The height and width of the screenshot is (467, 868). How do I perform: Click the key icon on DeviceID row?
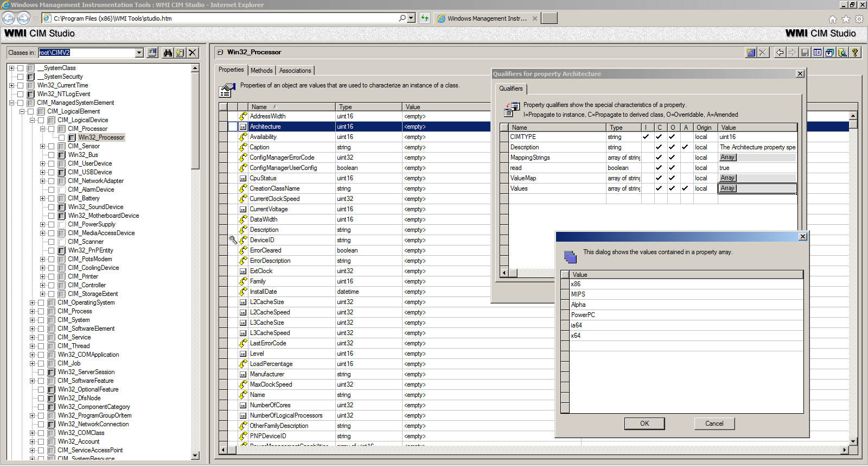point(233,240)
